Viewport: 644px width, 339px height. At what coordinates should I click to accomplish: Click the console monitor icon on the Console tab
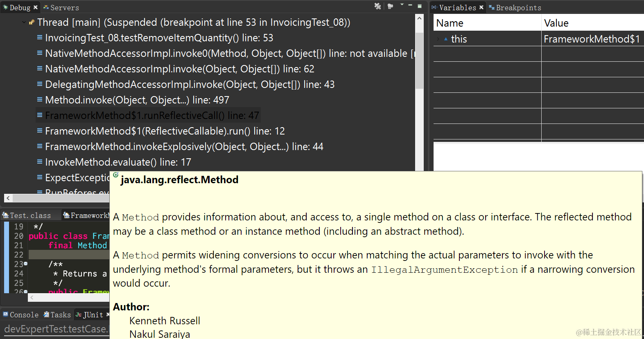pyautogui.click(x=5, y=314)
